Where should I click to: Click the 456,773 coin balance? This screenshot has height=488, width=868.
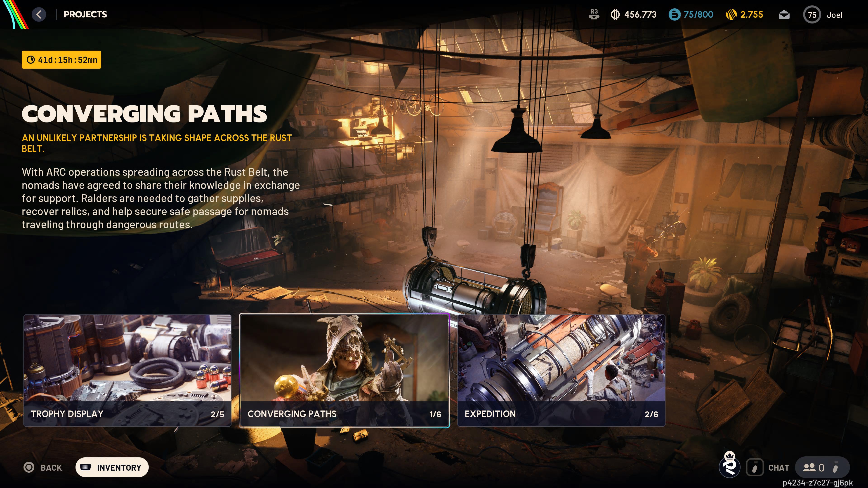pyautogui.click(x=640, y=14)
